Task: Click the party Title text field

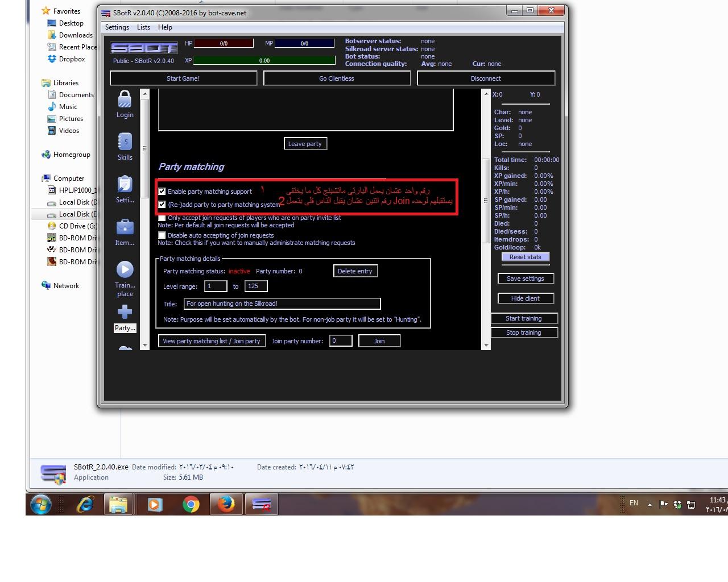Action: tap(282, 304)
